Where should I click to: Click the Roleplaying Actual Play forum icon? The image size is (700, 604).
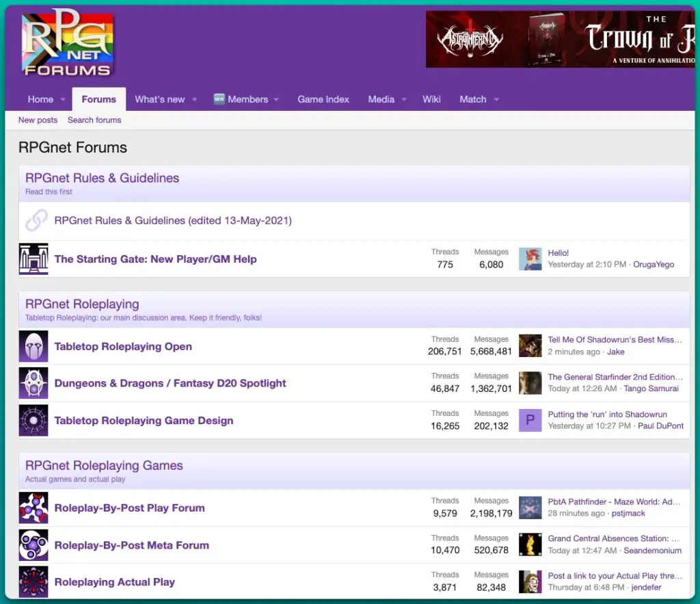click(33, 582)
